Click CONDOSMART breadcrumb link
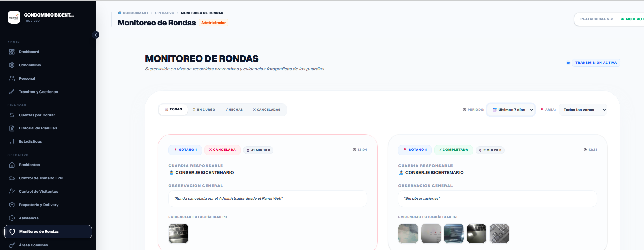 point(136,13)
